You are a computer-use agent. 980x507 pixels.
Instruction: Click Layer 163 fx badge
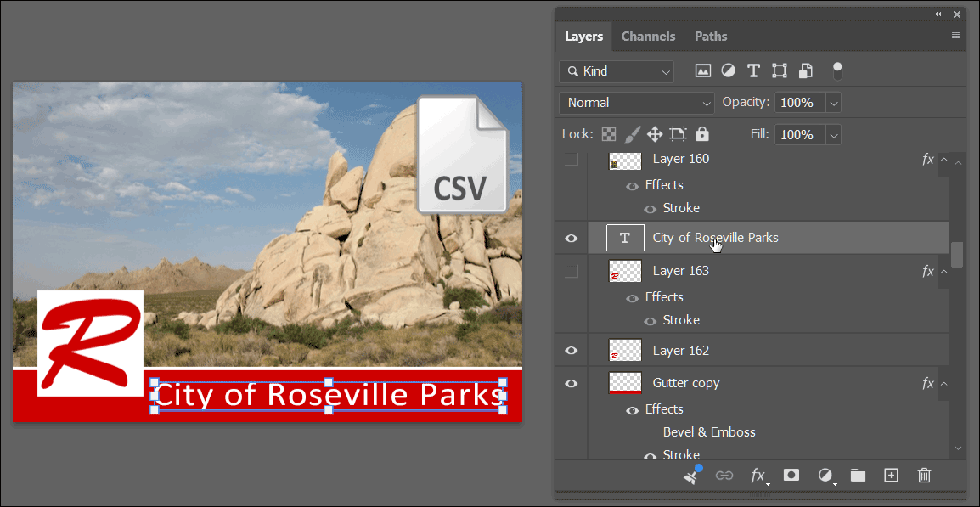pyautogui.click(x=928, y=271)
